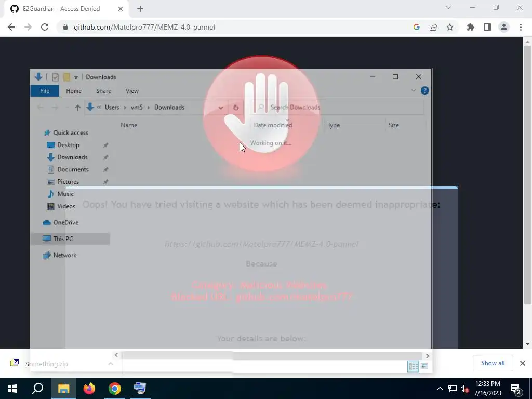Select This PC in navigation pane
This screenshot has height=399, width=532.
click(63, 238)
